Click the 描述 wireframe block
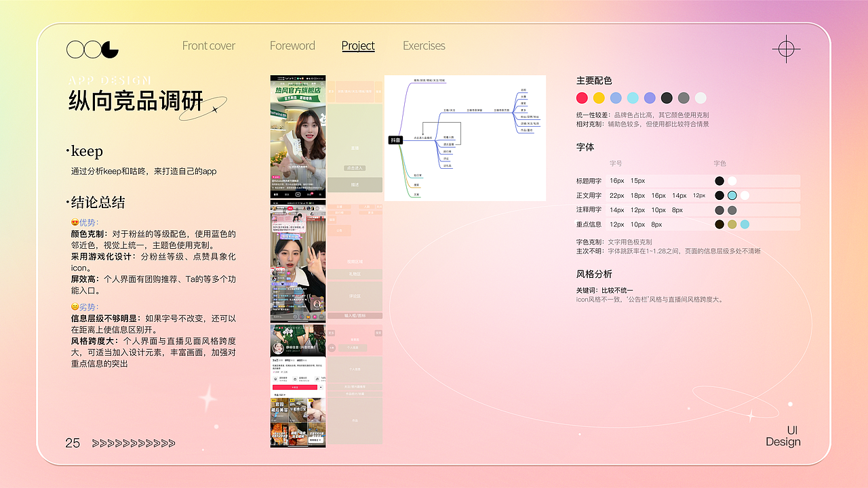The image size is (868, 488). pyautogui.click(x=355, y=184)
